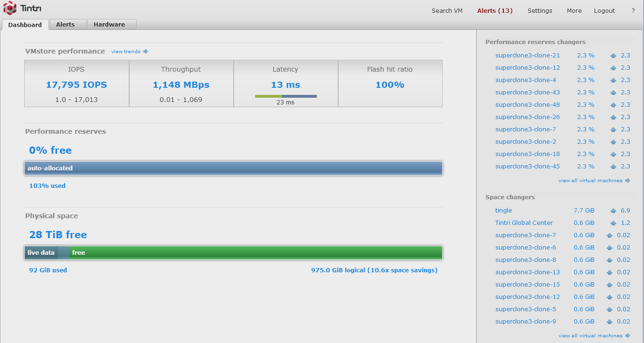Click up arrow beside superclone3-clone-6
This screenshot has width=644, height=343.
click(x=609, y=248)
